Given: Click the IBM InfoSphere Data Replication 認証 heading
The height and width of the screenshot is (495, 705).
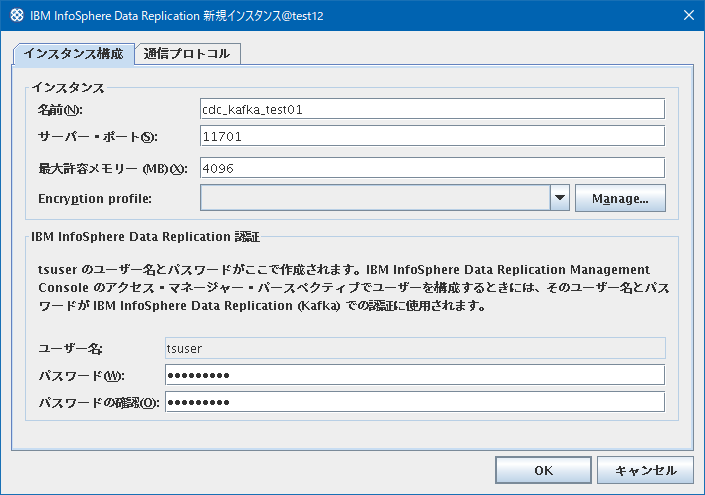Looking at the screenshot, I should coord(145,237).
